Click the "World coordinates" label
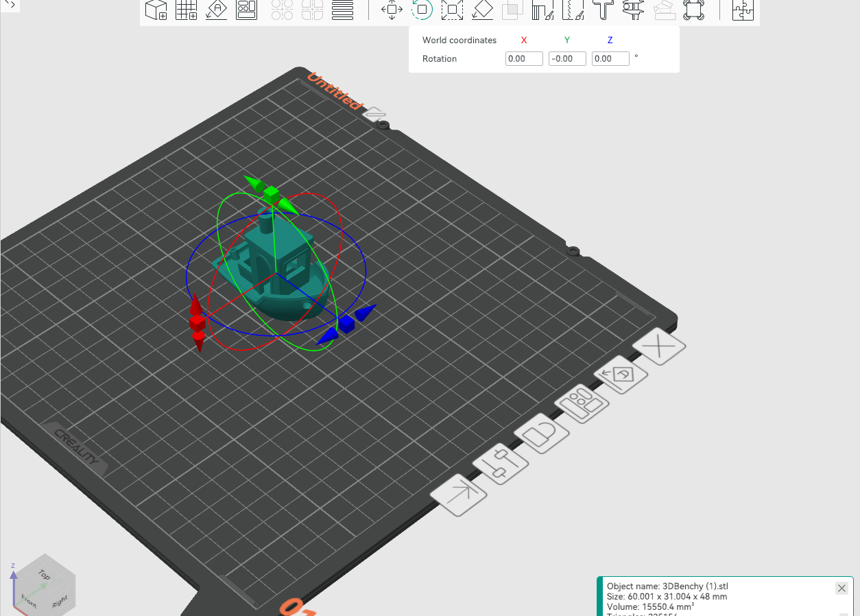860x616 pixels. [459, 40]
